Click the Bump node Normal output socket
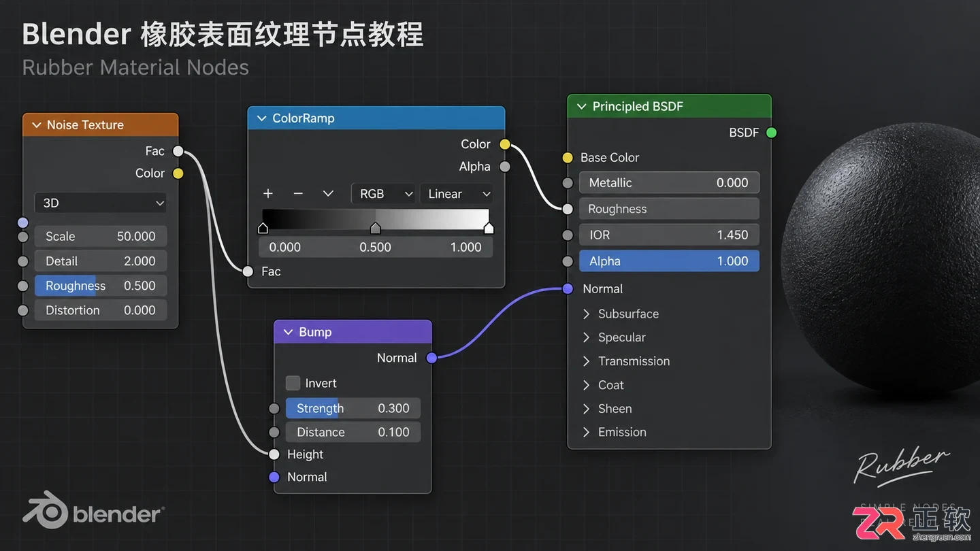 tap(431, 358)
